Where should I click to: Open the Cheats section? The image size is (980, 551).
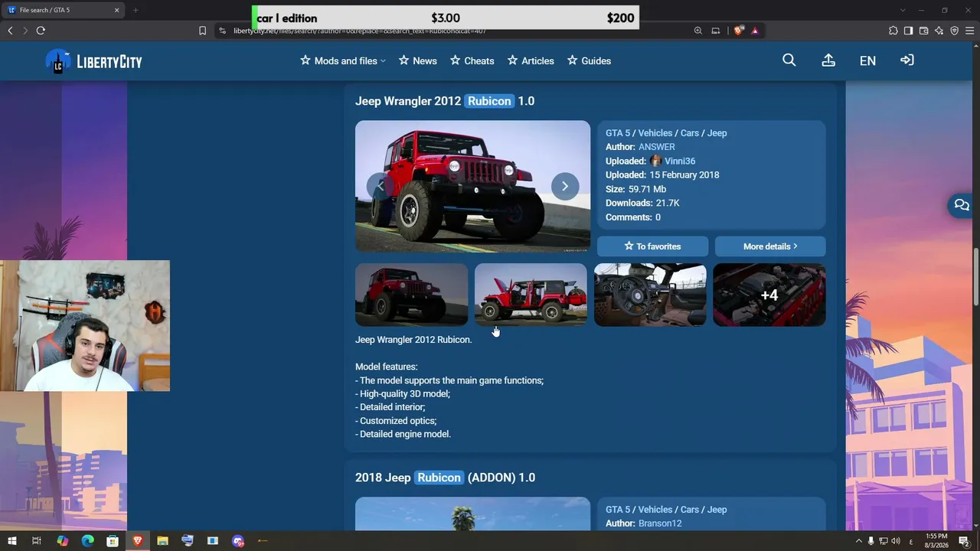click(472, 60)
